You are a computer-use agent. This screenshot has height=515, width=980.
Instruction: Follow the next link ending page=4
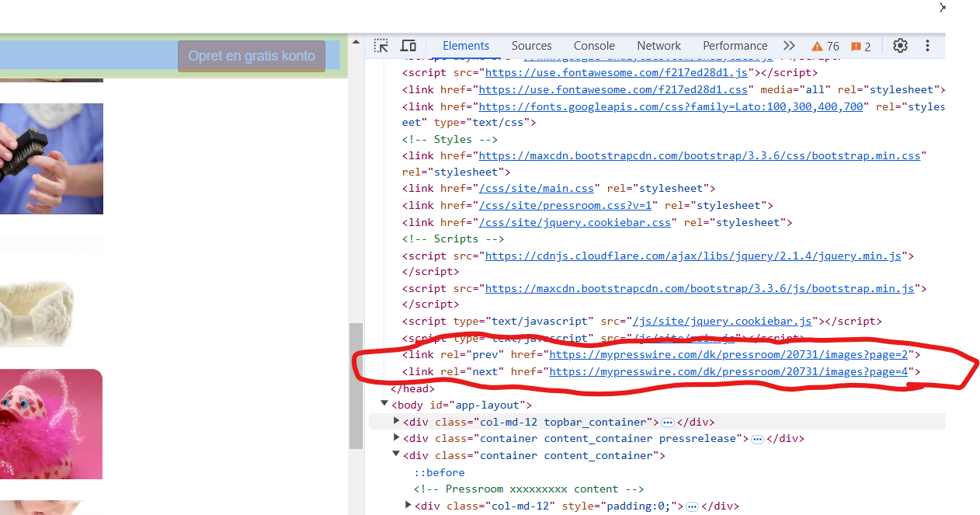click(x=728, y=372)
